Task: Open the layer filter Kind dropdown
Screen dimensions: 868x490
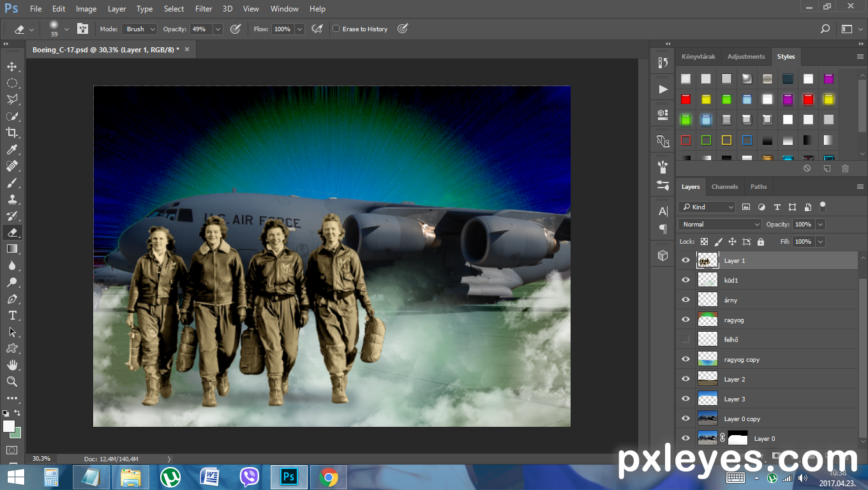Action: 707,207
